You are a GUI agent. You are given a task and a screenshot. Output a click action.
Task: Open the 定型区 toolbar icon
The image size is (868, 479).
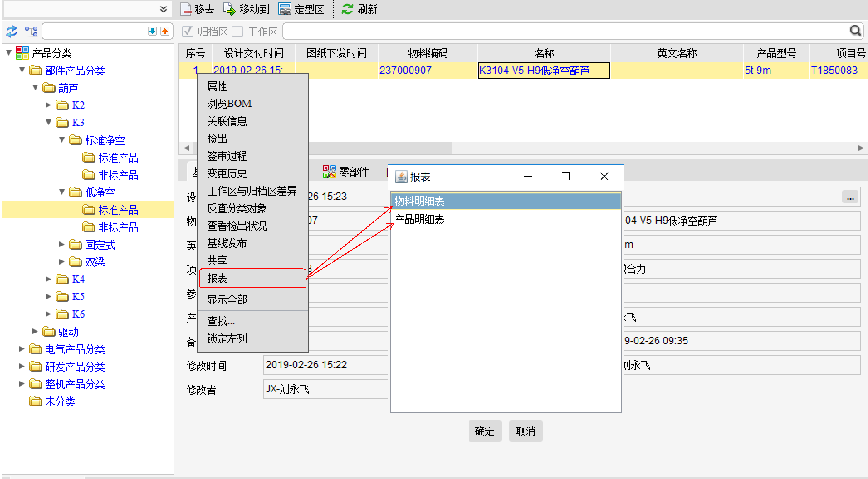285,9
